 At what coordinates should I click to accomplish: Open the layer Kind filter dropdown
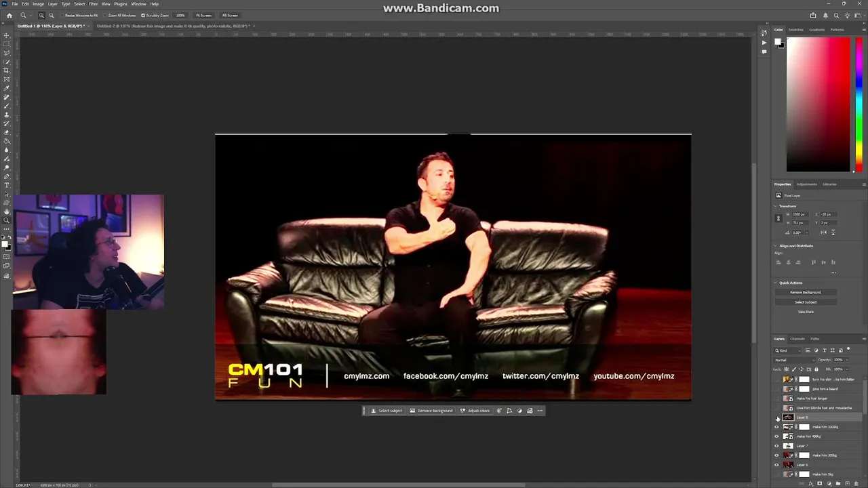pos(789,350)
